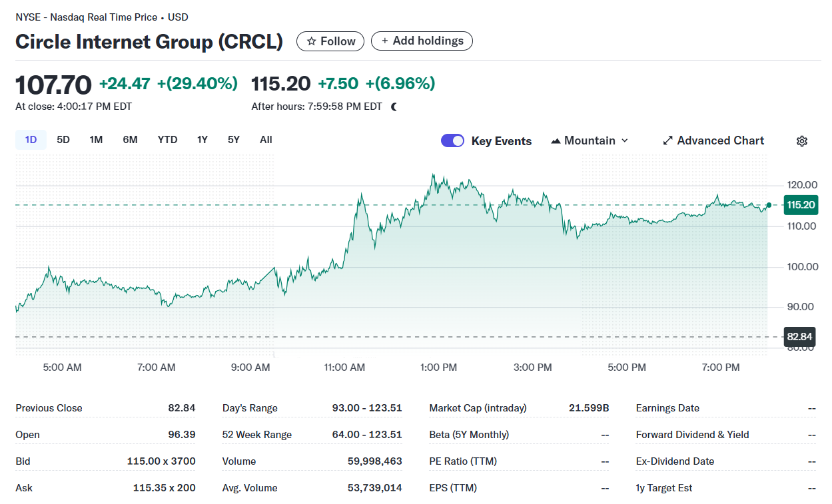
Task: Open chart settings gear icon
Action: pyautogui.click(x=802, y=141)
